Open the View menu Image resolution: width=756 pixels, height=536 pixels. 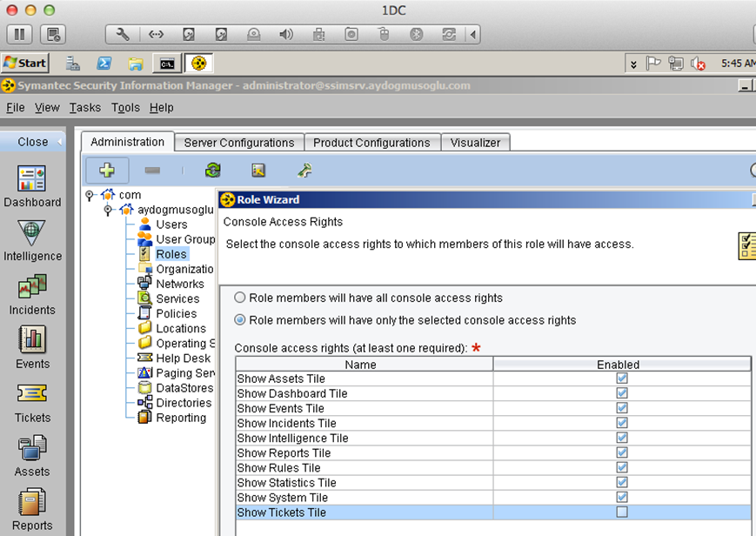point(47,108)
